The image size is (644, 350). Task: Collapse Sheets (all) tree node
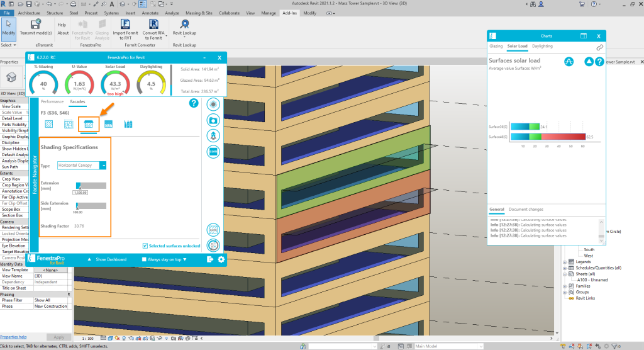tap(565, 274)
